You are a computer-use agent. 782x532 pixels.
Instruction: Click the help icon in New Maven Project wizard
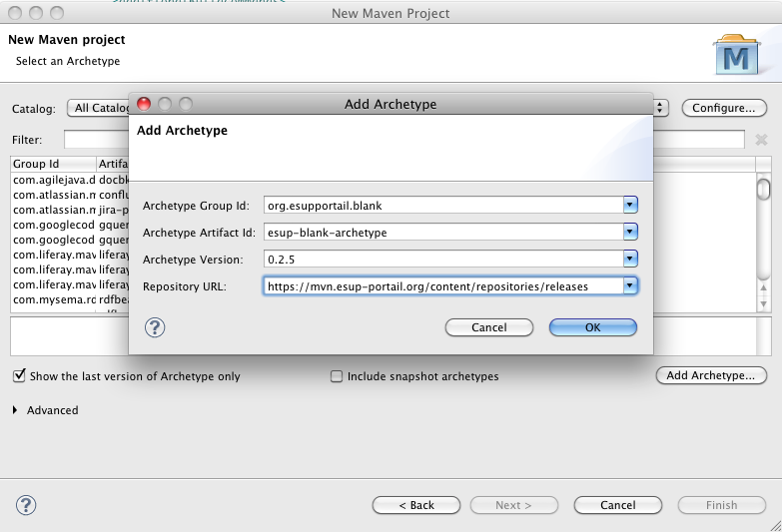tap(26, 505)
